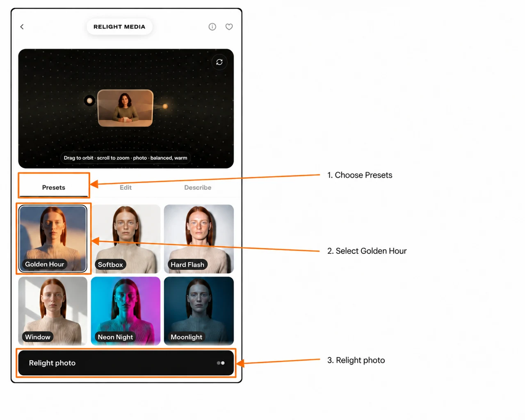Select the Golden Hour preset
This screenshot has width=525, height=420.
pyautogui.click(x=53, y=239)
